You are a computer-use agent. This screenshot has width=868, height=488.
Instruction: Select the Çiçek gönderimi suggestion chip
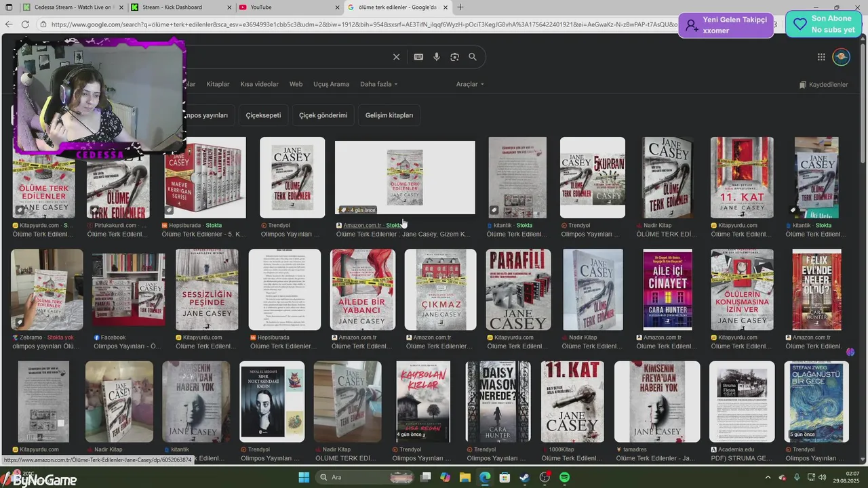(x=323, y=115)
